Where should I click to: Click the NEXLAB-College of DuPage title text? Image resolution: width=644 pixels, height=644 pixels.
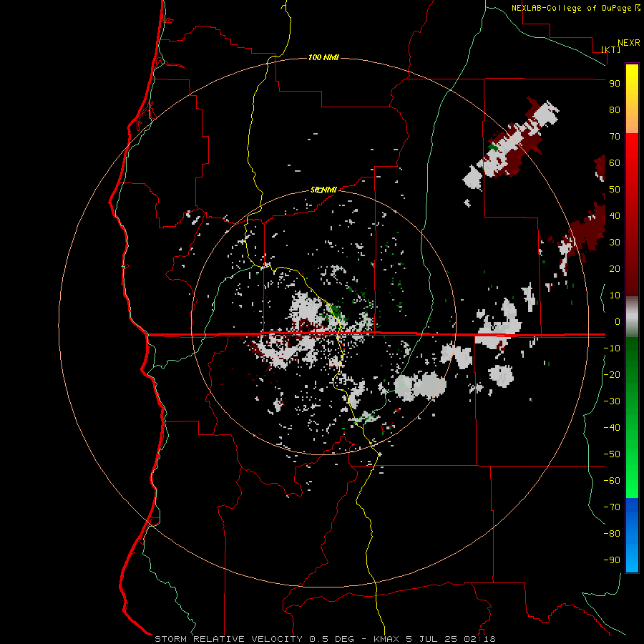click(x=572, y=8)
